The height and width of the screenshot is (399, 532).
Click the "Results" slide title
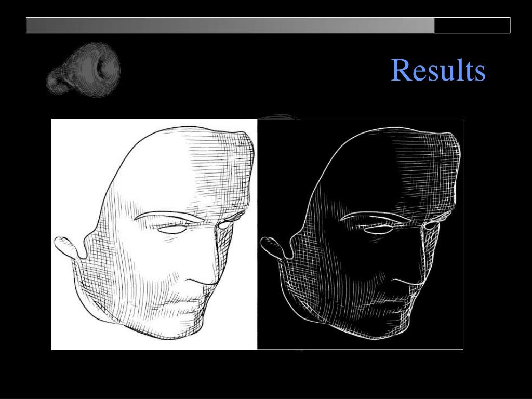[x=438, y=70]
